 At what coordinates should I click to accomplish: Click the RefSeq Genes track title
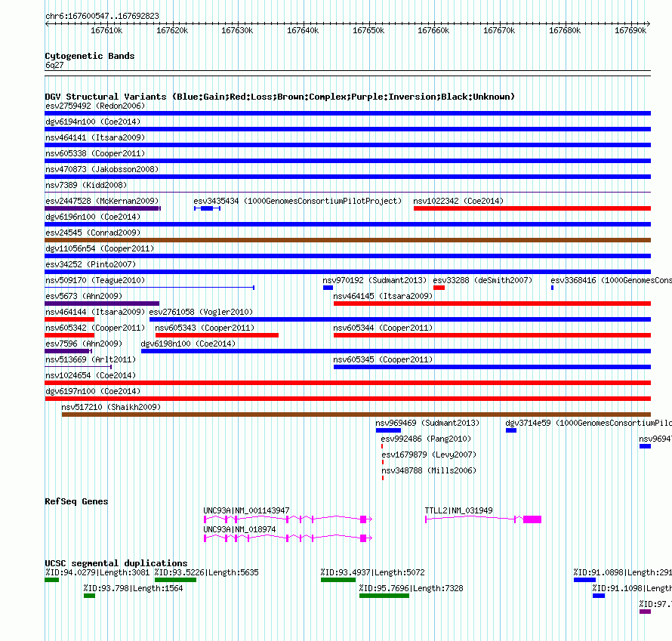[76, 501]
